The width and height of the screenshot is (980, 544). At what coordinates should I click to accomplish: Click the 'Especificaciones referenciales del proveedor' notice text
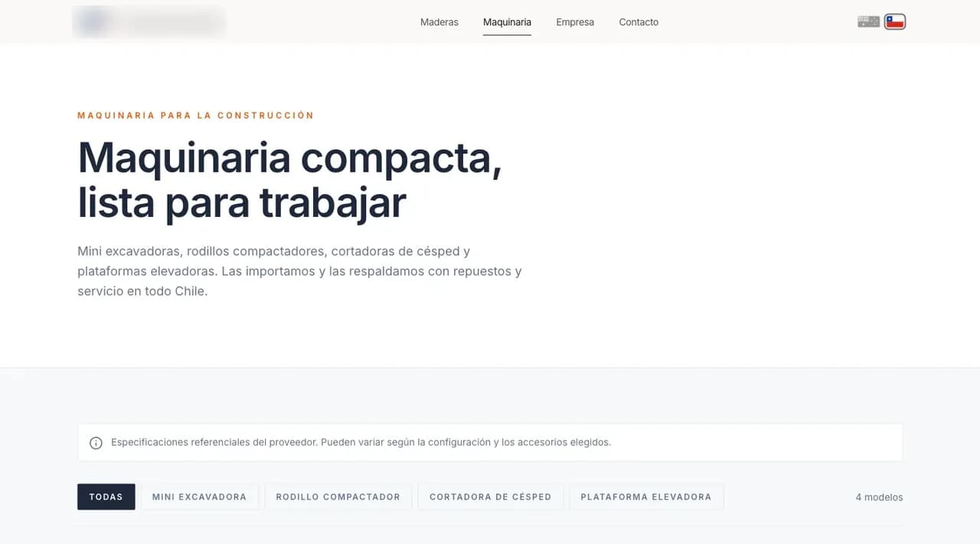(361, 442)
